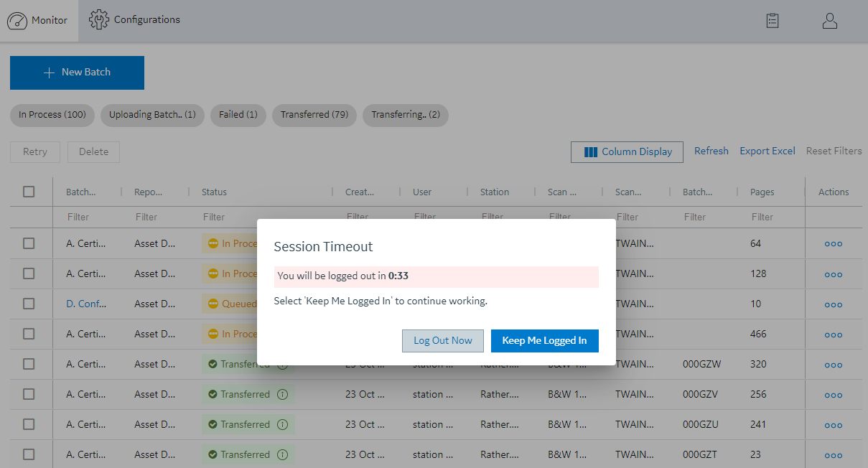Click the 320 pages cell
This screenshot has width=868, height=468.
[758, 364]
